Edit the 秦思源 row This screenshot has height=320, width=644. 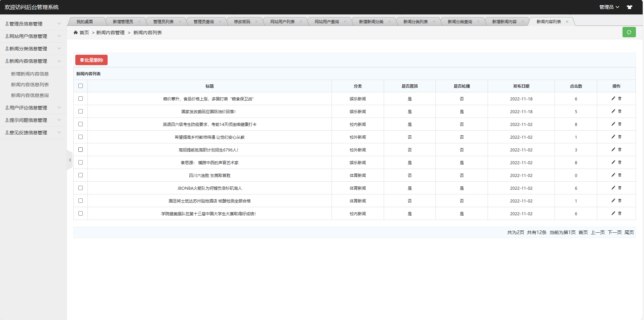(613, 162)
